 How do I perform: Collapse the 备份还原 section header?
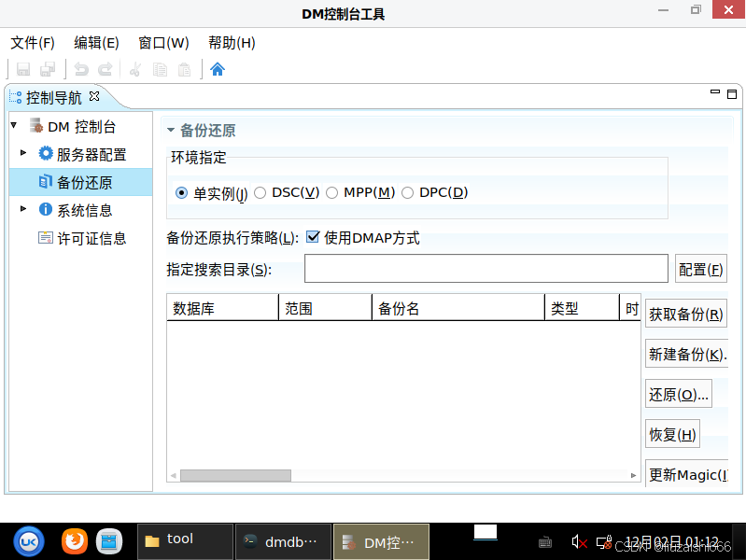tap(171, 130)
